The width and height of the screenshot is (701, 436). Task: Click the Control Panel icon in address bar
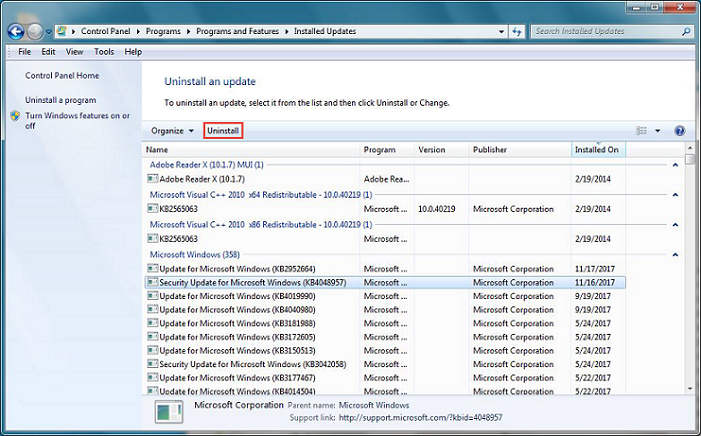(x=71, y=31)
